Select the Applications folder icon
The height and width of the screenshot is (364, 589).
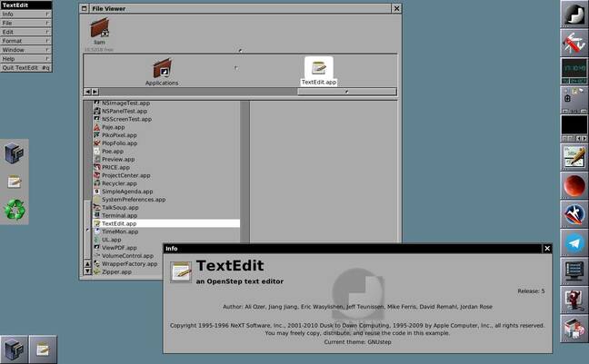pos(162,68)
